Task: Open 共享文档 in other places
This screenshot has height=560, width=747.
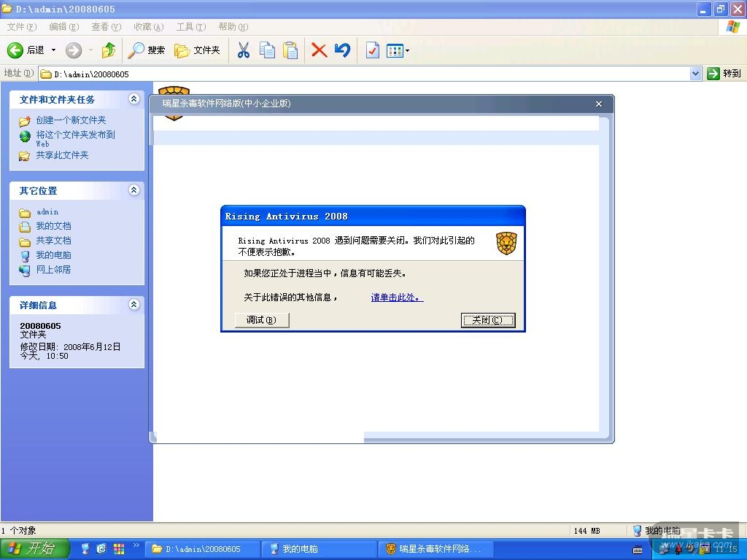Action: tap(53, 241)
